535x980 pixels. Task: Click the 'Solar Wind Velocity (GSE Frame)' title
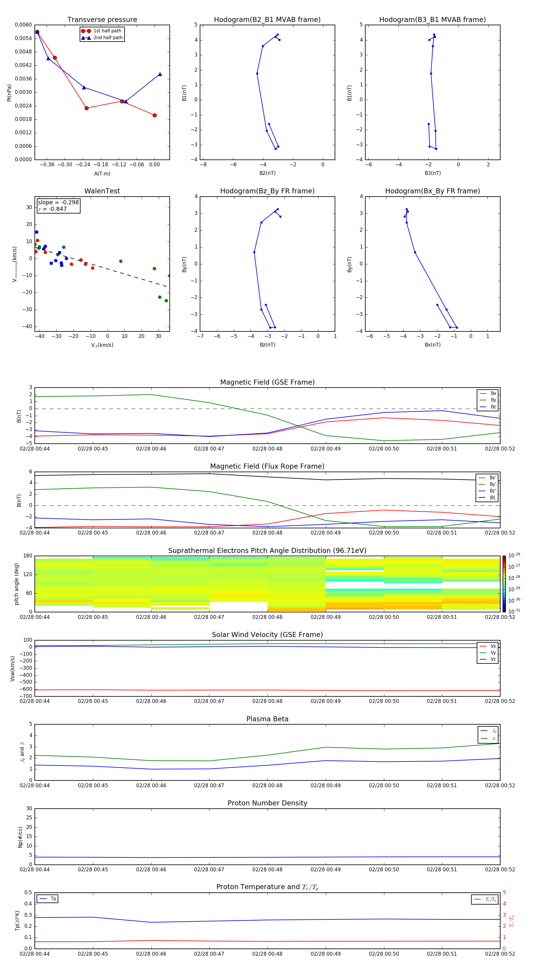267,635
